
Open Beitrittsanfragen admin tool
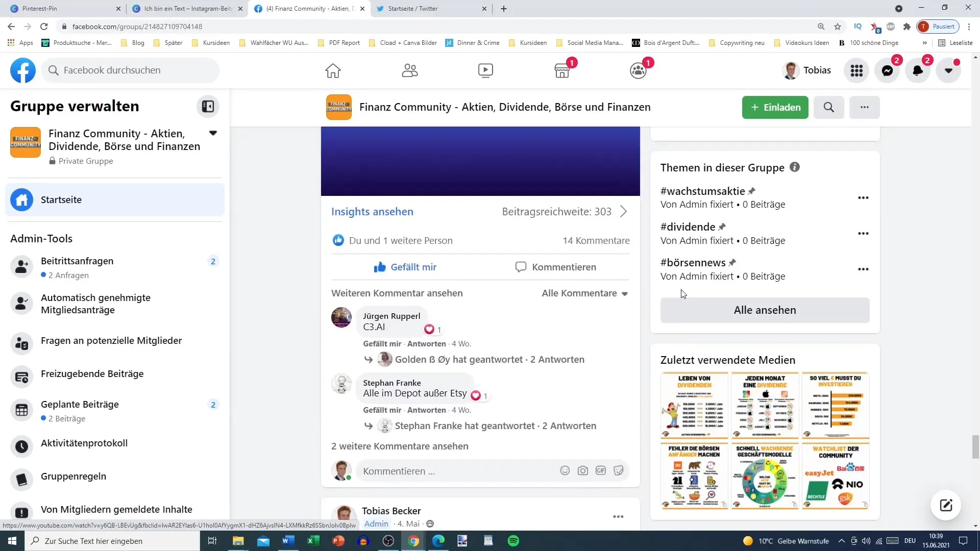pyautogui.click(x=115, y=267)
